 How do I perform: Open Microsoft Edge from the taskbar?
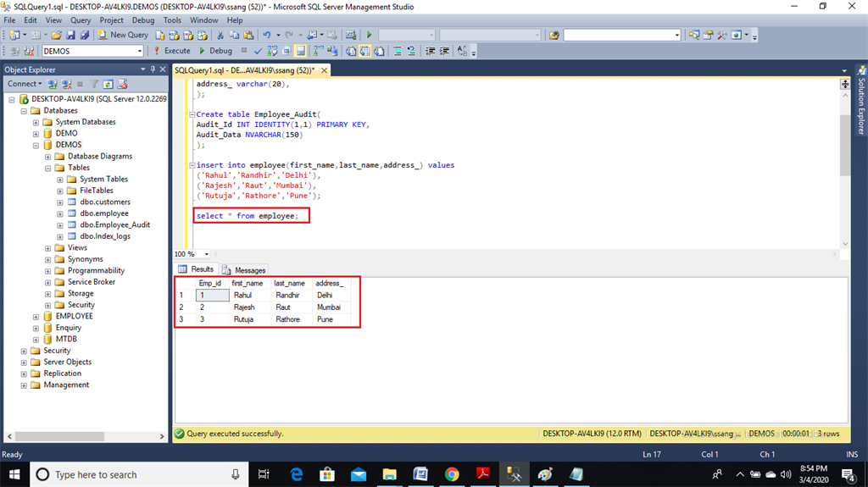click(x=297, y=474)
